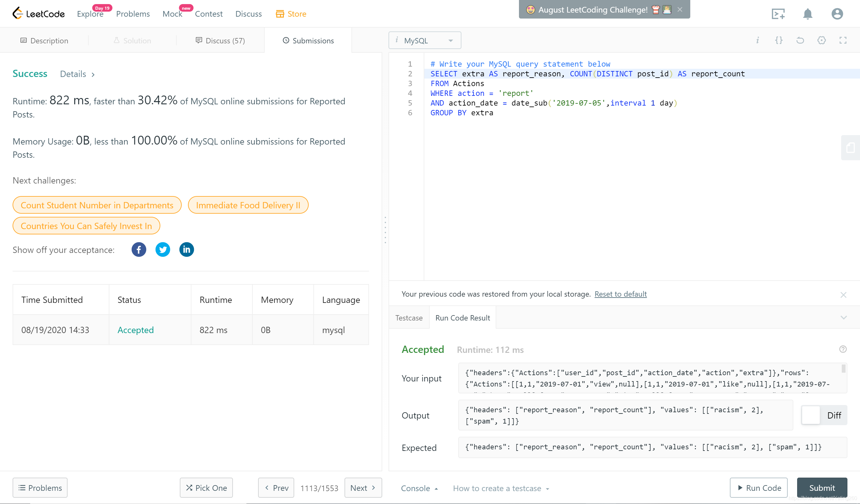Screen dimensions: 860x504
Task: Switch to the Testcase tab
Action: [x=409, y=318]
